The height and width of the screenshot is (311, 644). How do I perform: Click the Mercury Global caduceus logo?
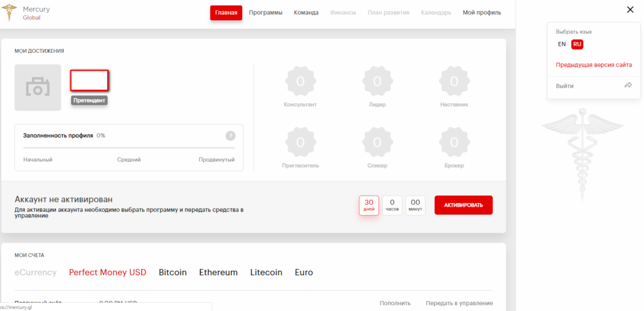[10, 13]
